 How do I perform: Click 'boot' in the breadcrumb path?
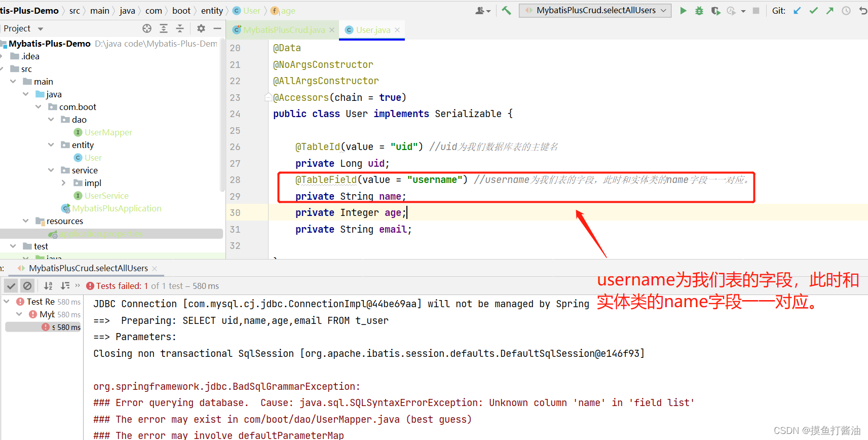coord(181,11)
